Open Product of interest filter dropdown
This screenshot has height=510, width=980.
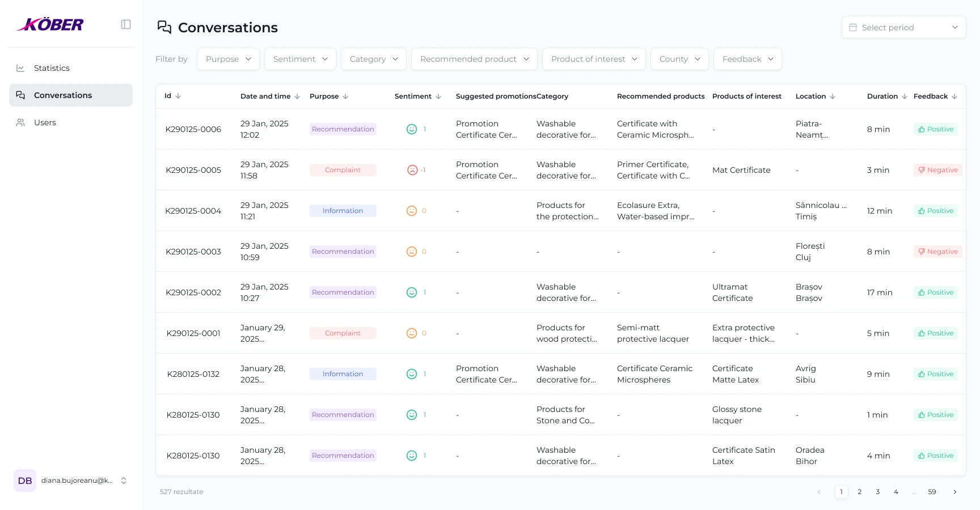[x=594, y=59]
